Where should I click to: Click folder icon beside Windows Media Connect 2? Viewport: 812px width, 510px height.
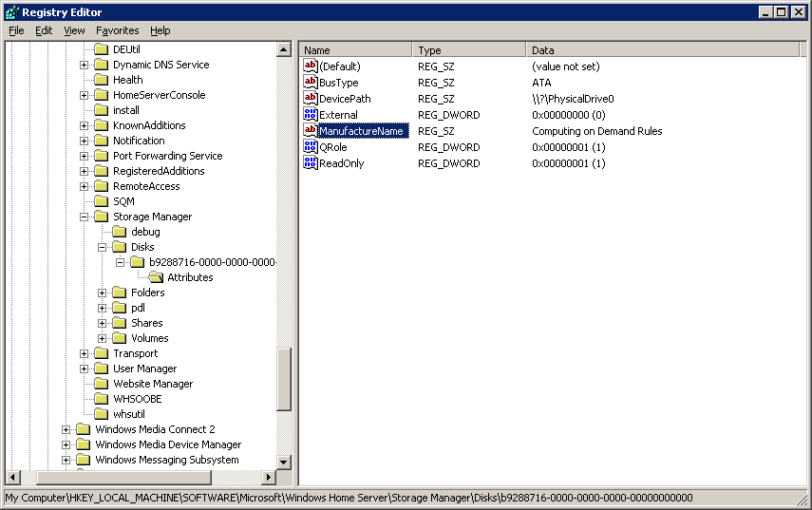coord(84,429)
